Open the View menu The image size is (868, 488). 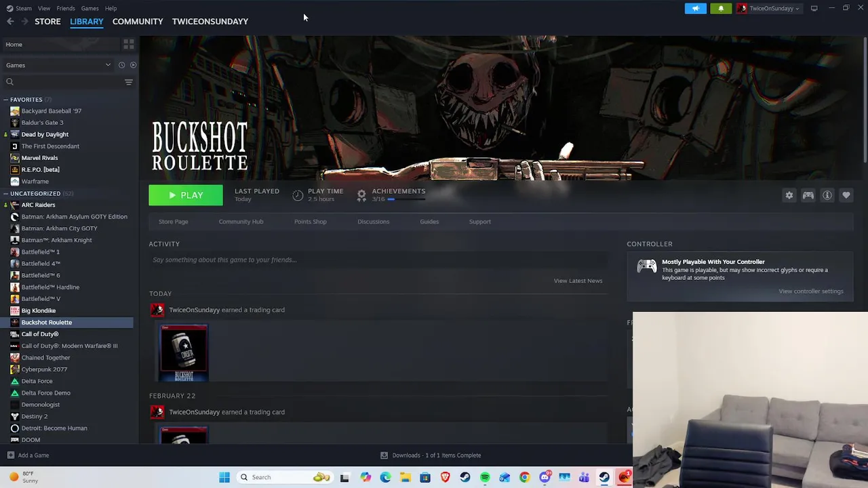[x=44, y=8]
